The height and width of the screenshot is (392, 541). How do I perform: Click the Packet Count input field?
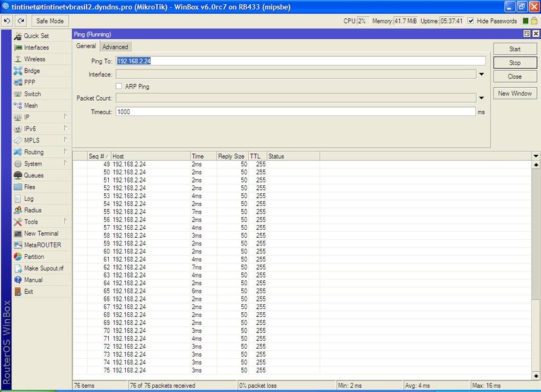[x=296, y=98]
